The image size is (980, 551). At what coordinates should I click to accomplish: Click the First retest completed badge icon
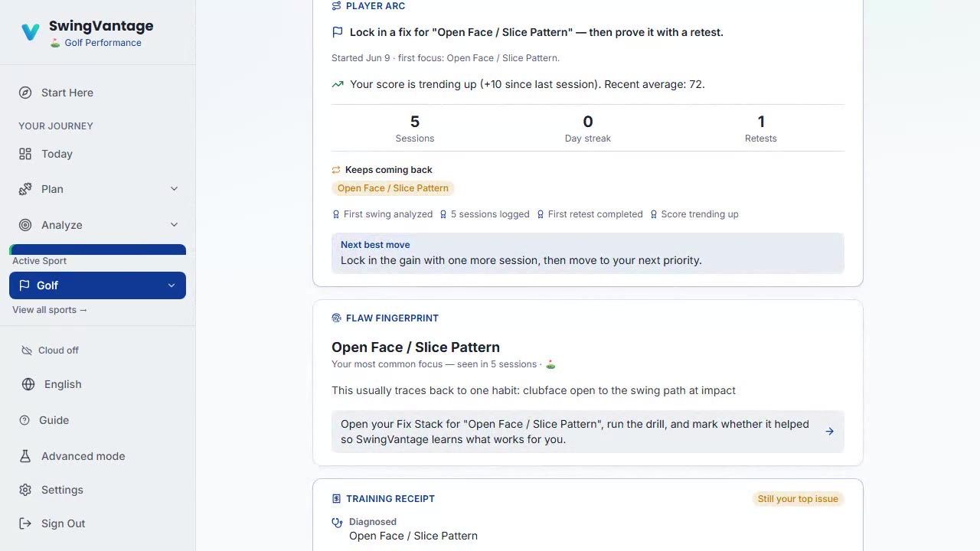coord(541,214)
